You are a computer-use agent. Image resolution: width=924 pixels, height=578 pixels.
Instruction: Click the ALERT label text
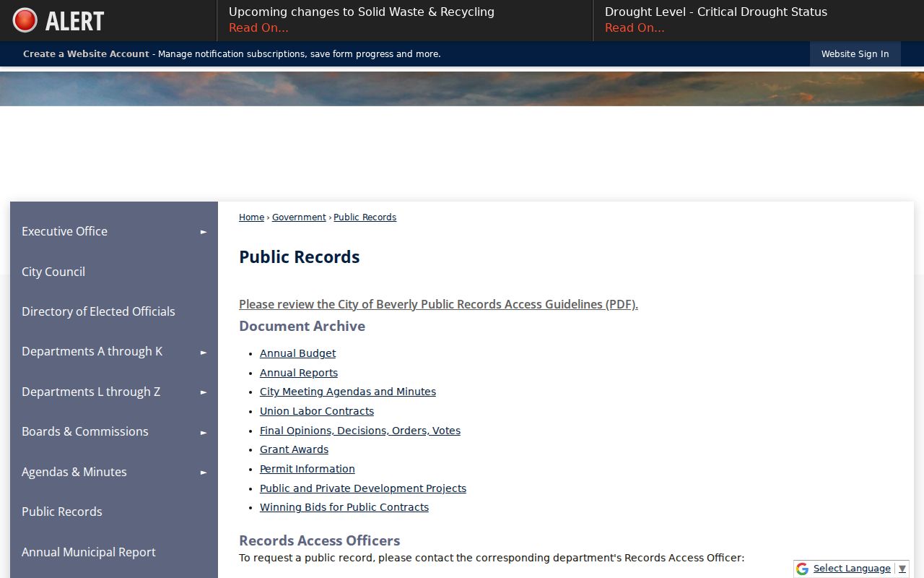tap(74, 21)
